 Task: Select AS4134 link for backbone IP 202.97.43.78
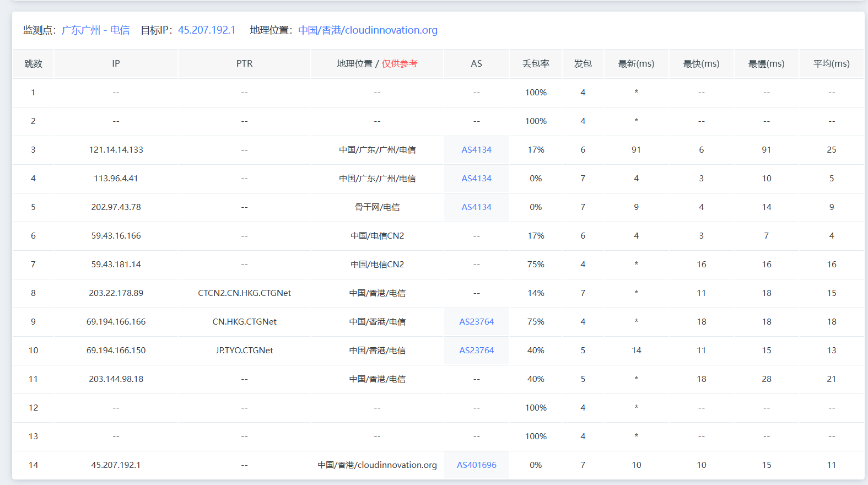476,207
